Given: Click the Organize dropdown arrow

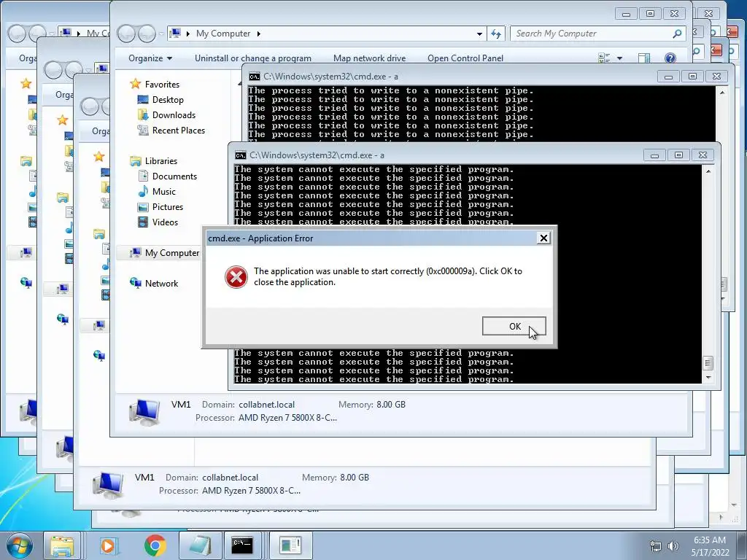Looking at the screenshot, I should coord(169,58).
